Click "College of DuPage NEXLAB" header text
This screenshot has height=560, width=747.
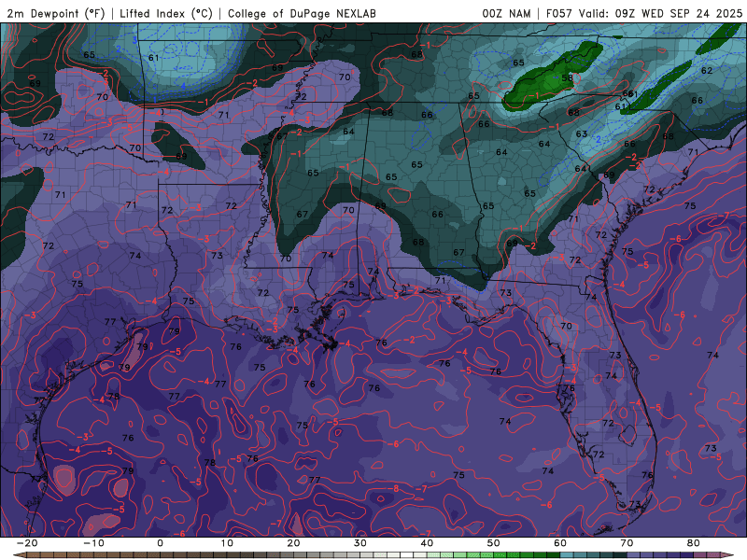pyautogui.click(x=302, y=13)
